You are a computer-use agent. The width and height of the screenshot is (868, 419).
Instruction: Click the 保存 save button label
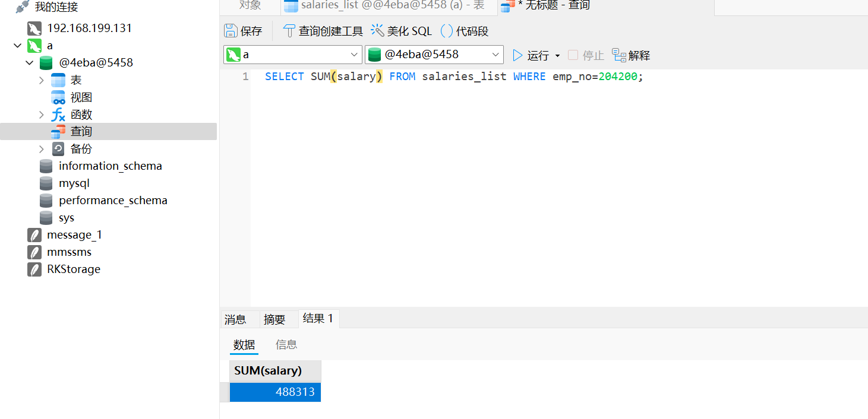tap(251, 31)
